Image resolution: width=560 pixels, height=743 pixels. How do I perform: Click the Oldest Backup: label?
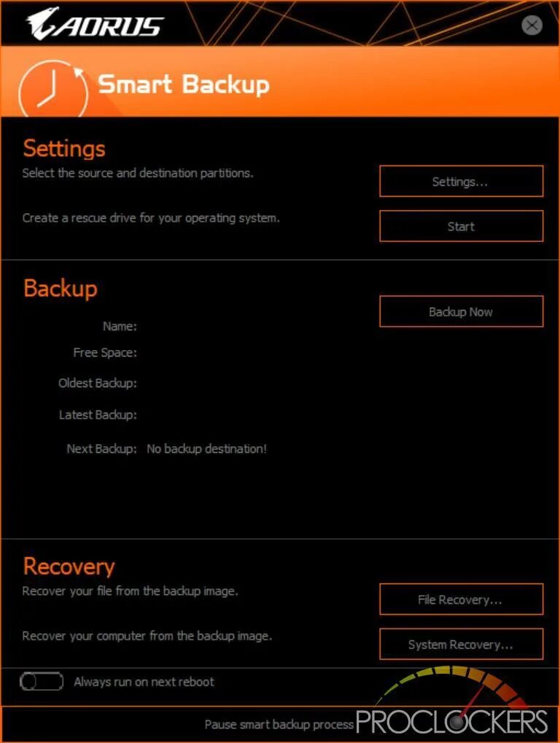(98, 383)
